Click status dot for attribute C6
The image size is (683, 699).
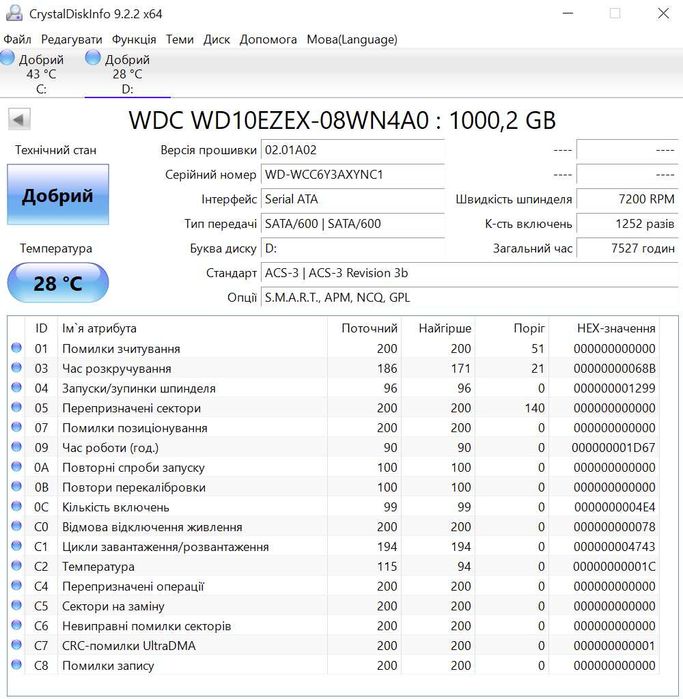pyautogui.click(x=16, y=625)
